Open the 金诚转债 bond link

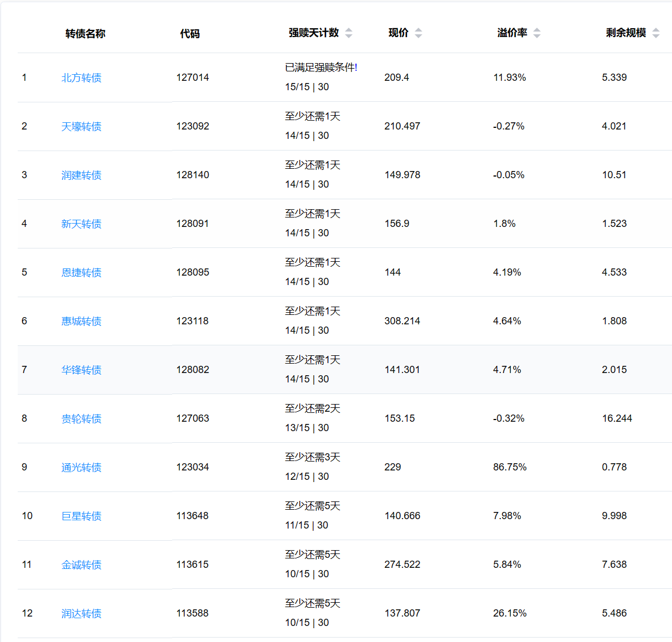click(81, 565)
